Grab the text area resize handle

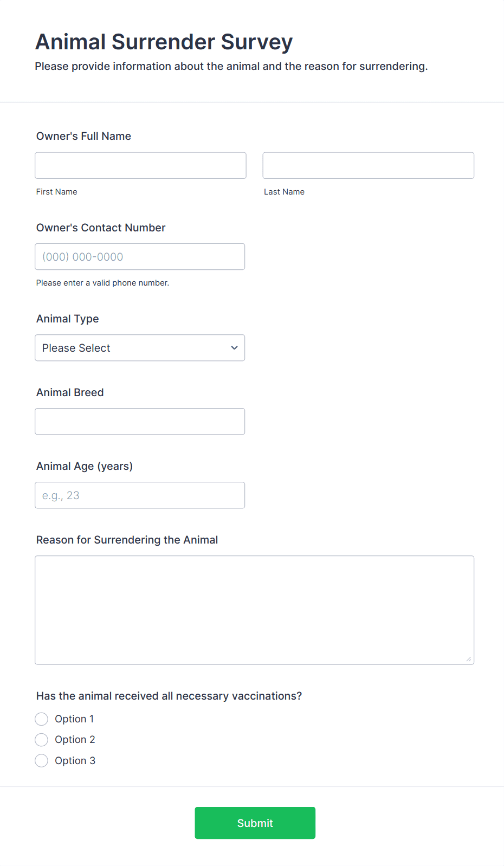tap(469, 659)
